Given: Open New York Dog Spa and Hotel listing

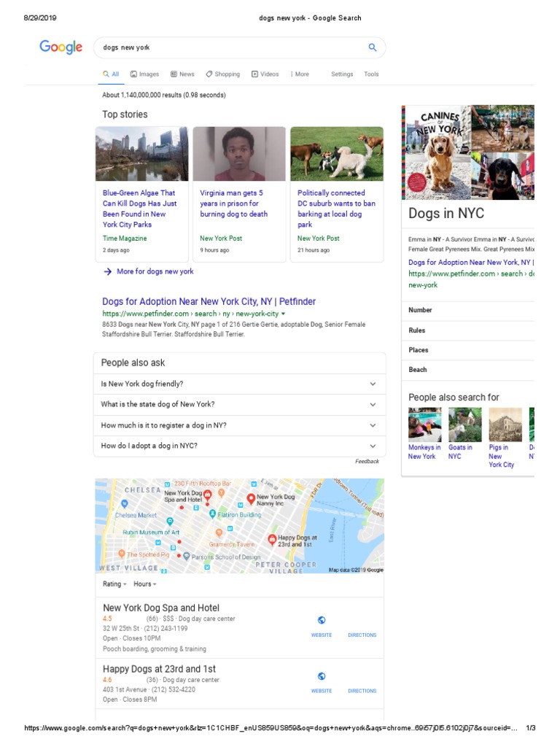Looking at the screenshot, I should pyautogui.click(x=161, y=608).
